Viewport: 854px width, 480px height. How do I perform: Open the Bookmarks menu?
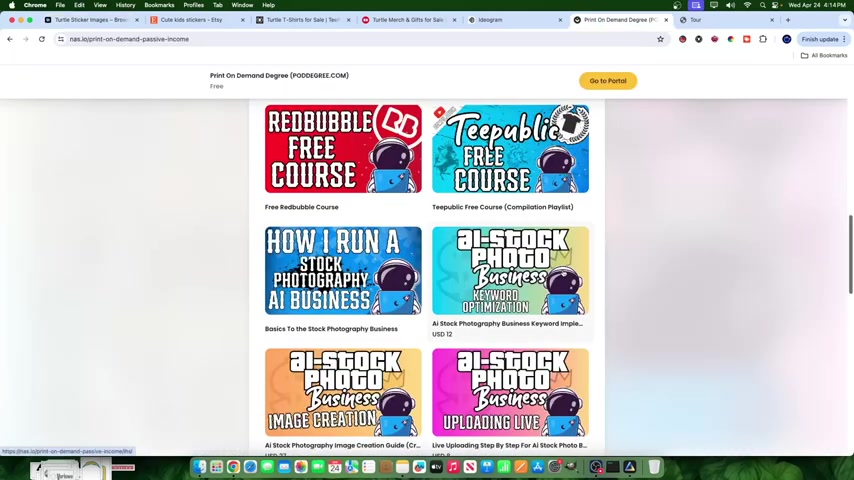(x=159, y=5)
